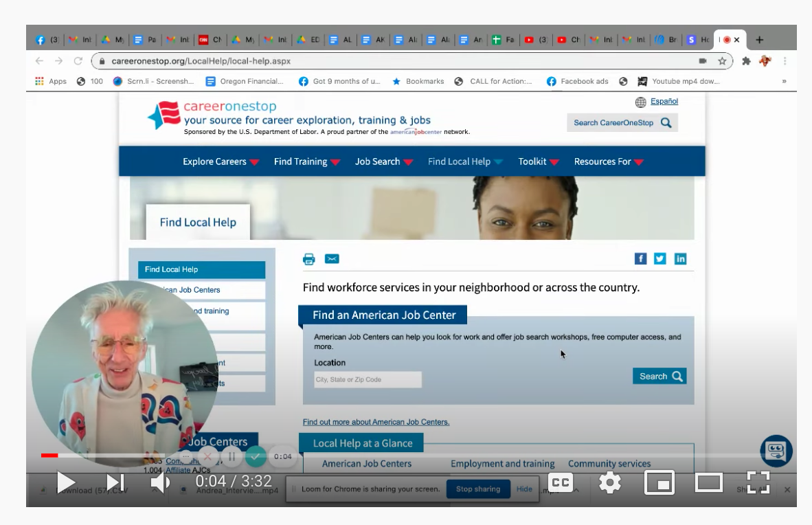
Task: Share the page via LinkedIn icon
Action: coord(680,258)
